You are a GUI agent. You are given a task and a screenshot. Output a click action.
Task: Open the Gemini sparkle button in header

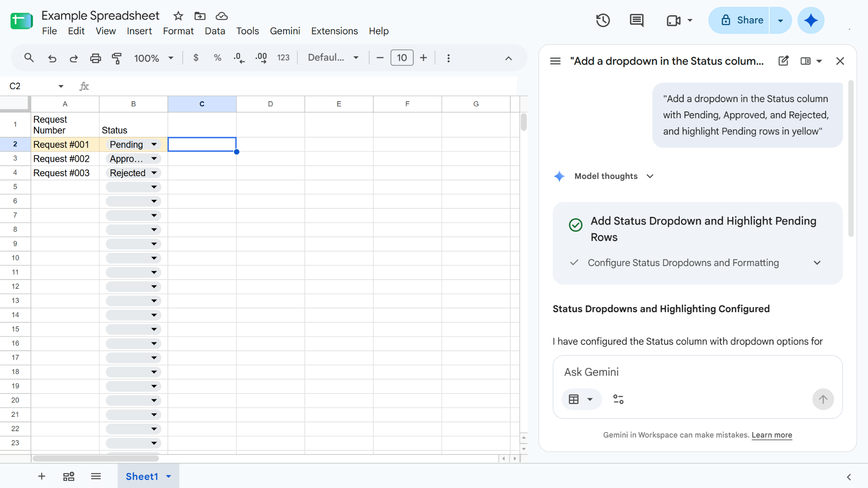point(810,20)
